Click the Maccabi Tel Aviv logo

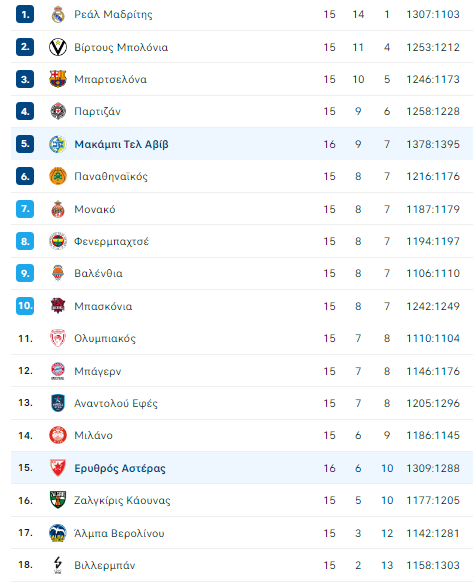[58, 144]
